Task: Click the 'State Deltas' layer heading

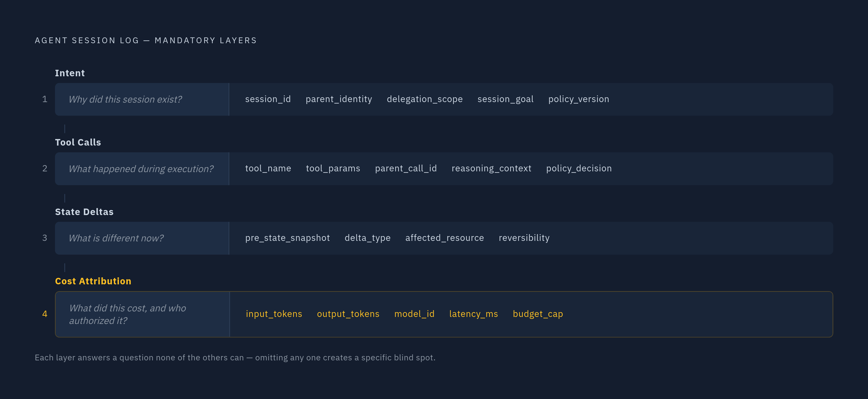Action: click(x=84, y=212)
